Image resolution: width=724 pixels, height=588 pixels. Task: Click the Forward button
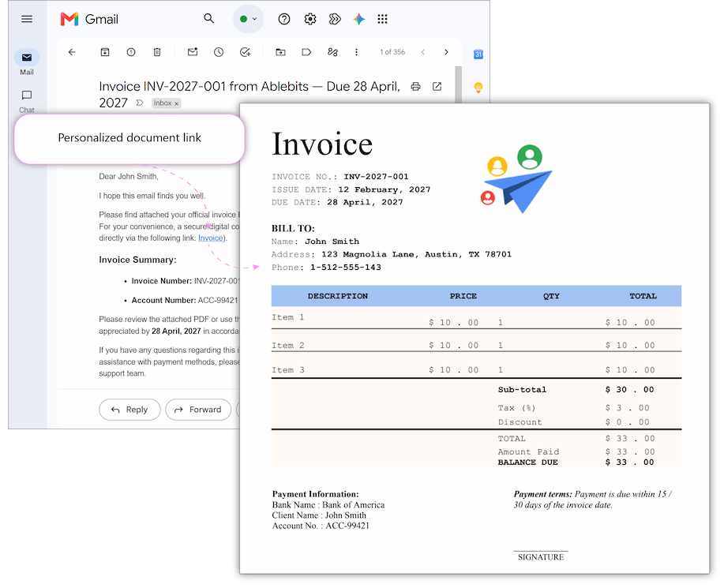click(x=198, y=410)
